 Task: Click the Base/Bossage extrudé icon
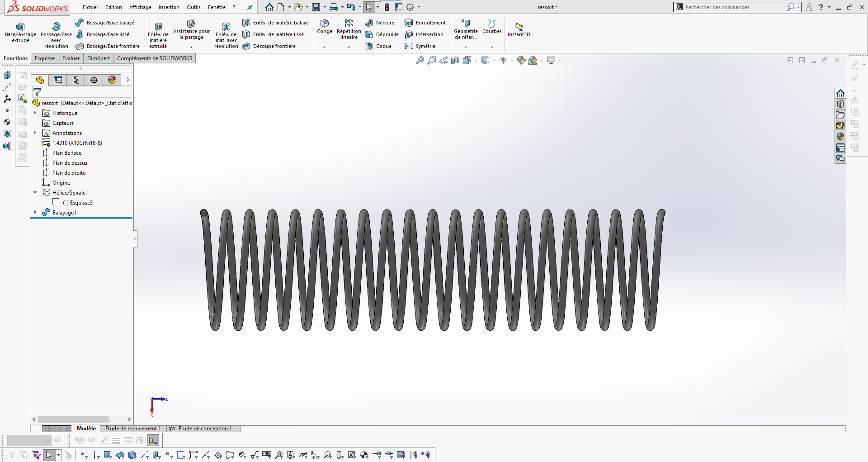pos(20,27)
